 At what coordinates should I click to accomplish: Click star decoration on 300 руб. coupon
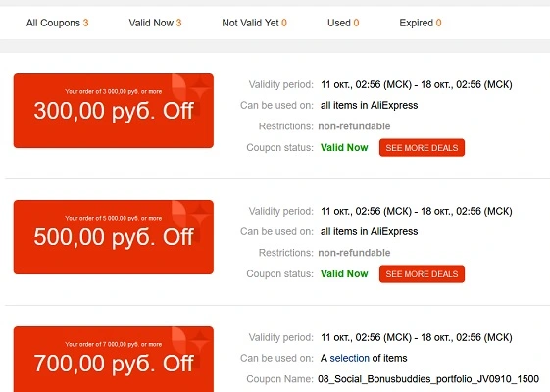200,89
